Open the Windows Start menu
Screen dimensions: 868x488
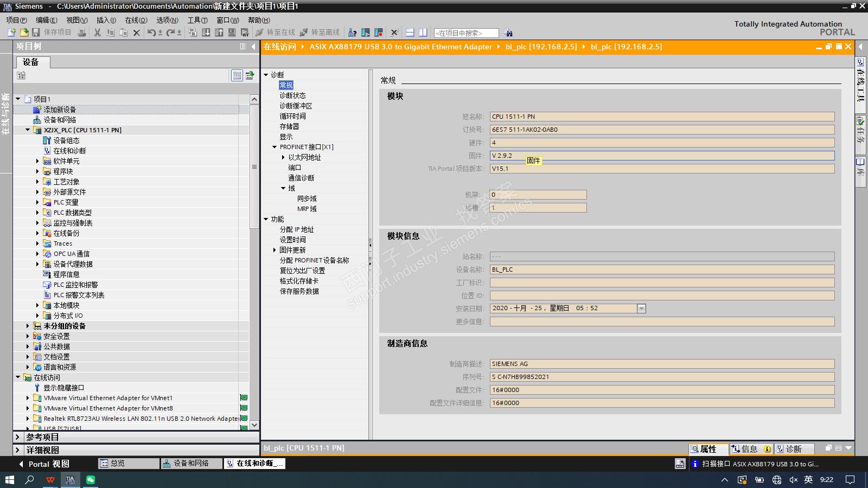9,480
